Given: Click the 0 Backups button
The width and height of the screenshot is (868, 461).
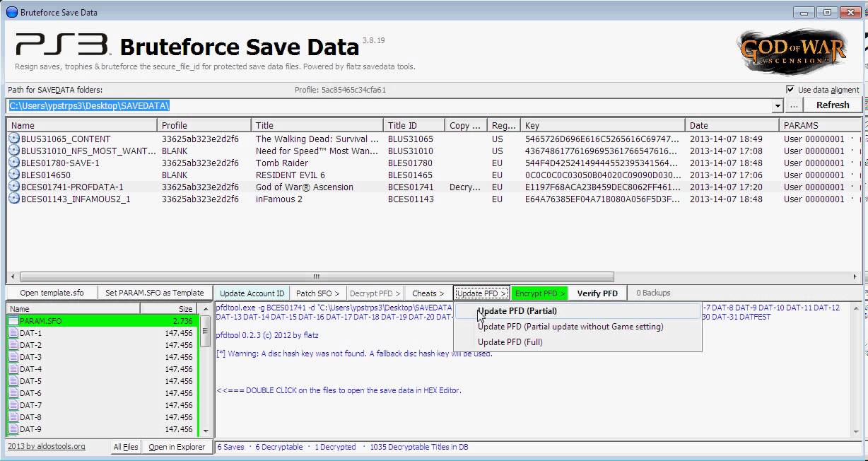Looking at the screenshot, I should (653, 293).
